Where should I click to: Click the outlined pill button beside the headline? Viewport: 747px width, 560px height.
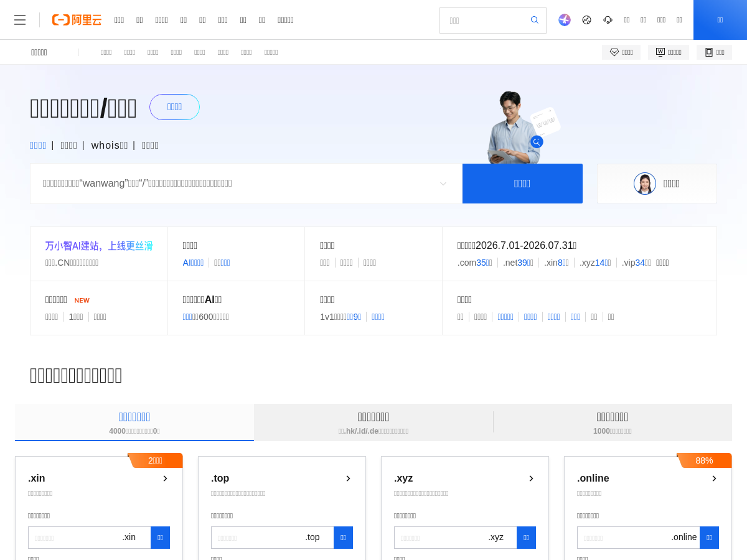click(x=174, y=107)
